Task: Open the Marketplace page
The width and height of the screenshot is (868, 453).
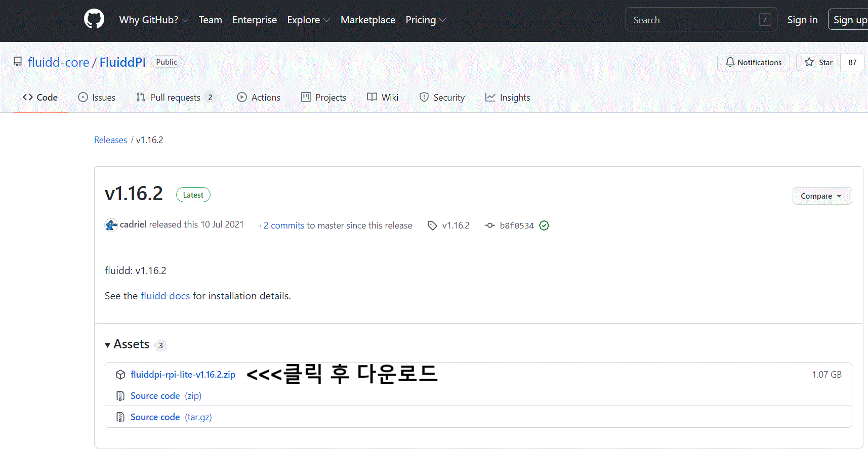Action: (368, 20)
